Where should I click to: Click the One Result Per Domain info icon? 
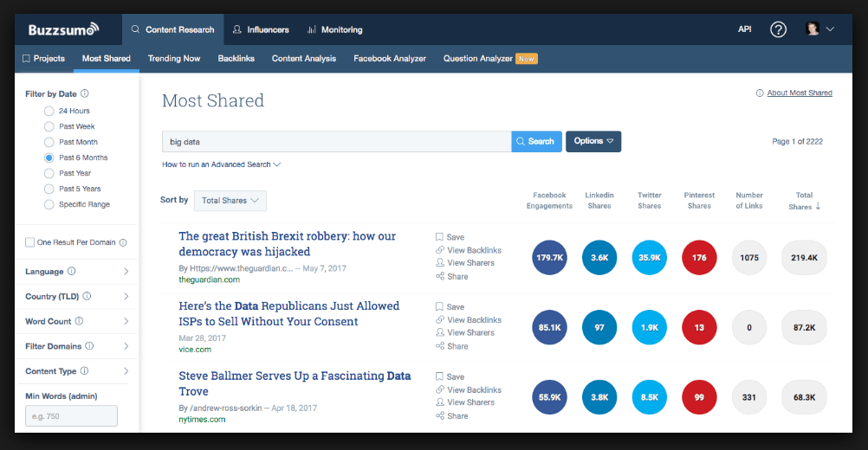point(123,242)
